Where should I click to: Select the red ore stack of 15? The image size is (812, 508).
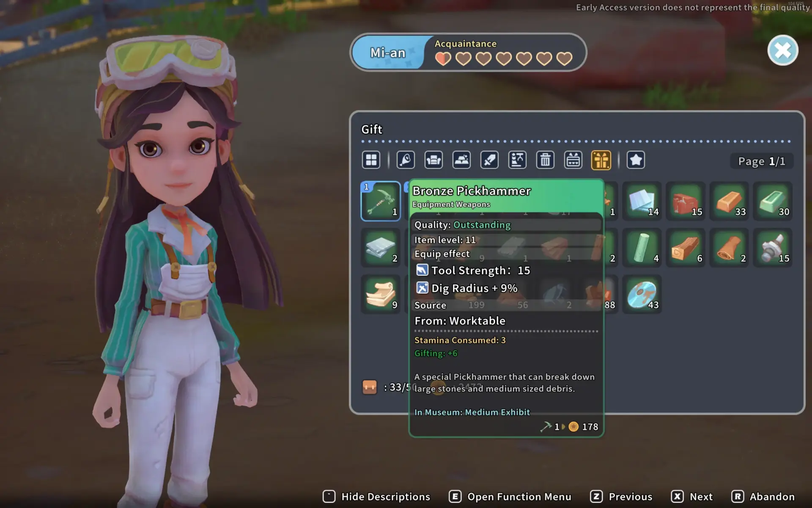pyautogui.click(x=686, y=201)
